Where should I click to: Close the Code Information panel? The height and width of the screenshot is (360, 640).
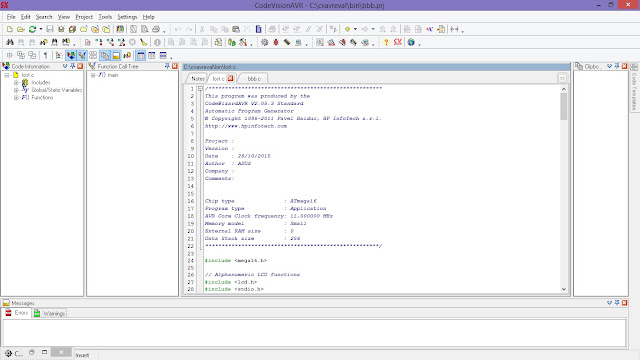pyautogui.click(x=80, y=66)
